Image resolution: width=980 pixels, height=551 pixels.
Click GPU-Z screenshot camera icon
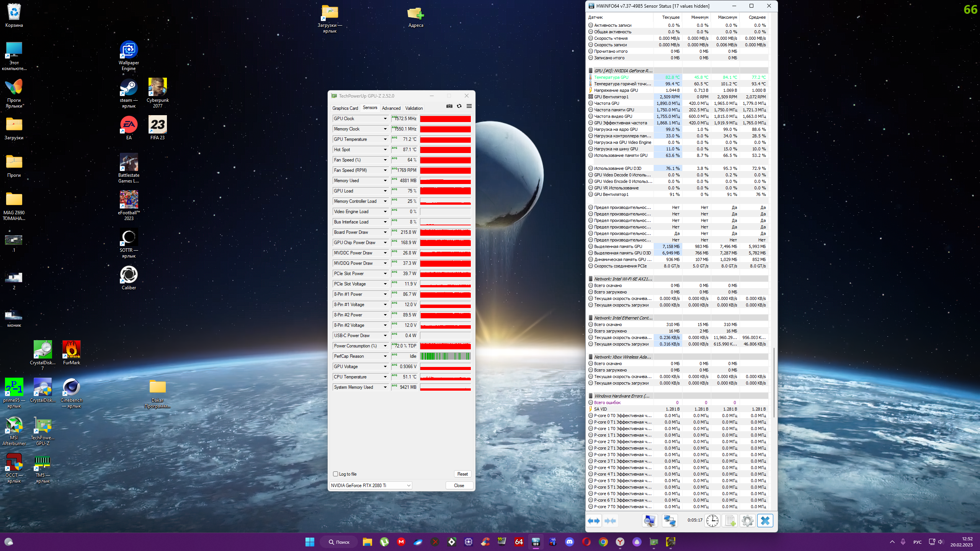click(449, 106)
